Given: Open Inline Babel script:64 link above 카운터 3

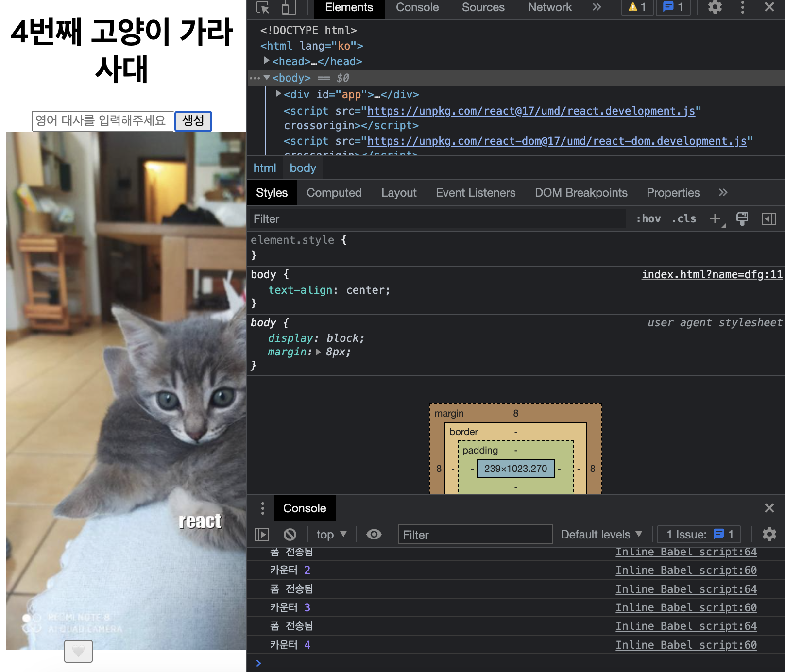Looking at the screenshot, I should [686, 589].
